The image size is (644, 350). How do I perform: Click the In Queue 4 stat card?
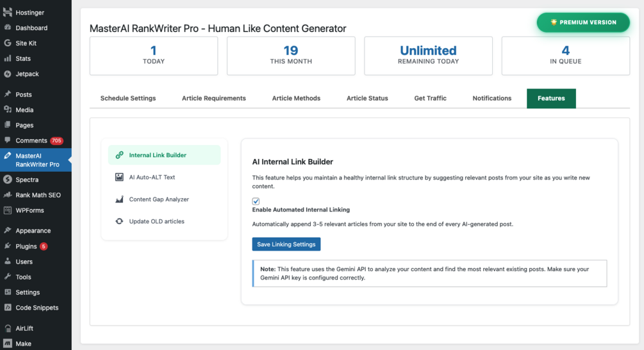(566, 56)
